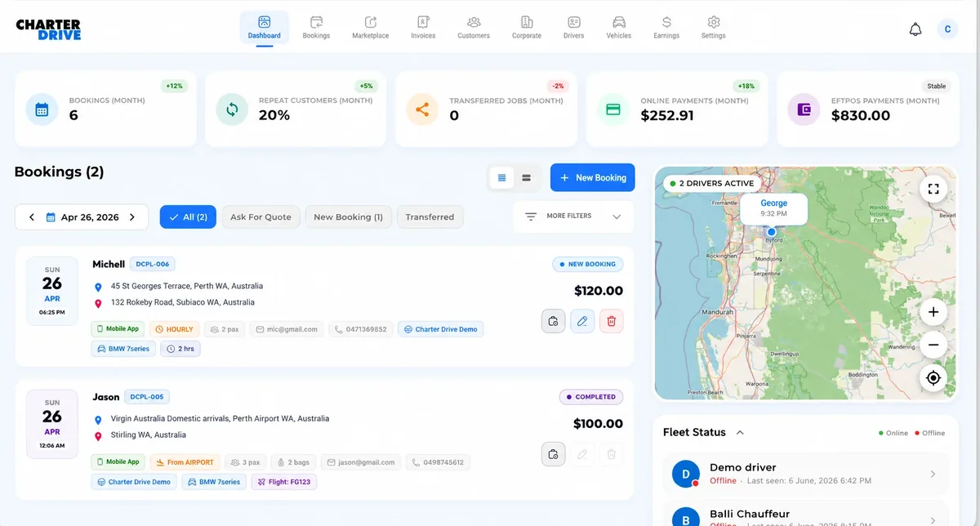Viewport: 980px width, 526px height.
Task: Click the DCPL-006 booking ID tag
Action: (153, 264)
